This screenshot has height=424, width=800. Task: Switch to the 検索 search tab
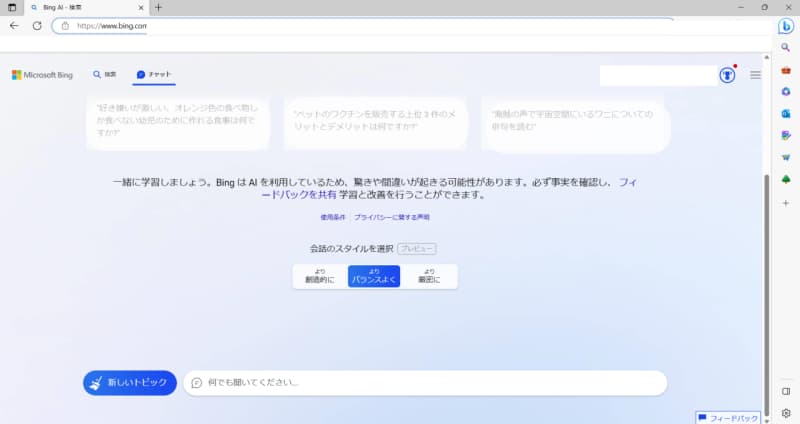105,74
